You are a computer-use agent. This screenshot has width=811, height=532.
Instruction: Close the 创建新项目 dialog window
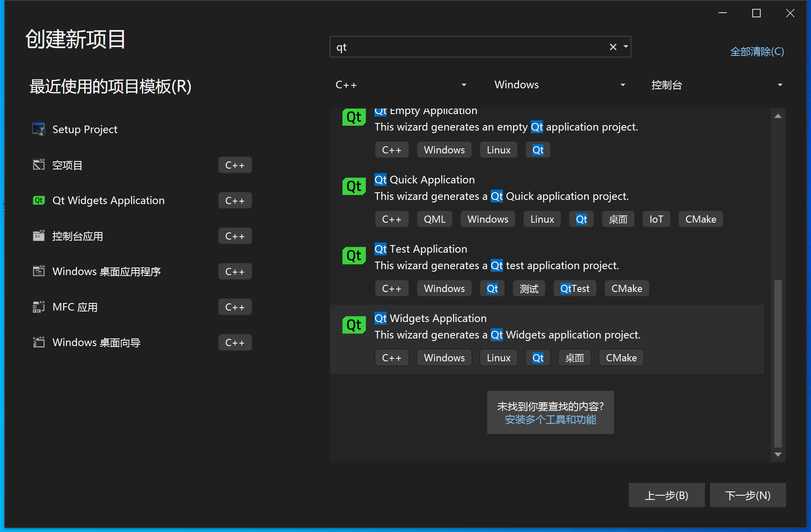pos(790,14)
